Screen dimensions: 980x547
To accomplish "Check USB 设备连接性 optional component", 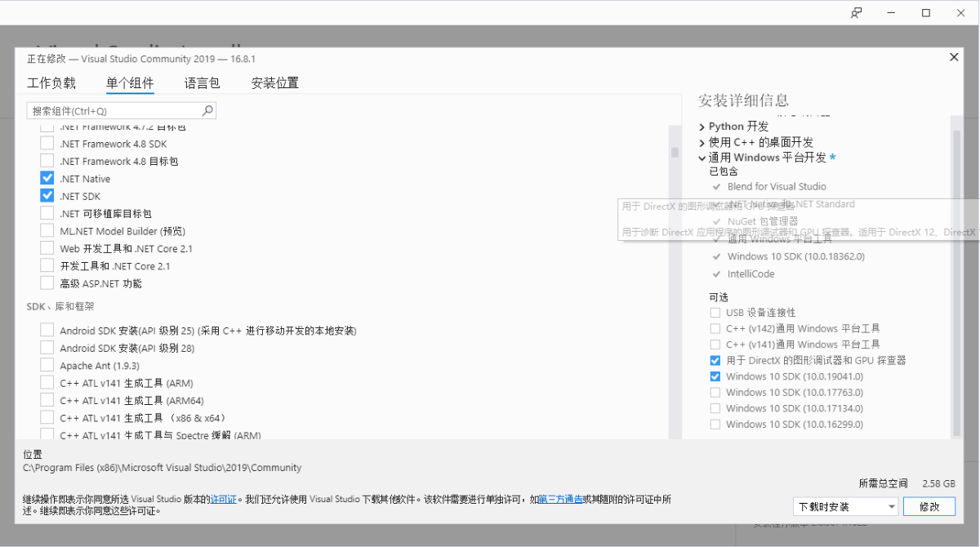I will (x=715, y=313).
